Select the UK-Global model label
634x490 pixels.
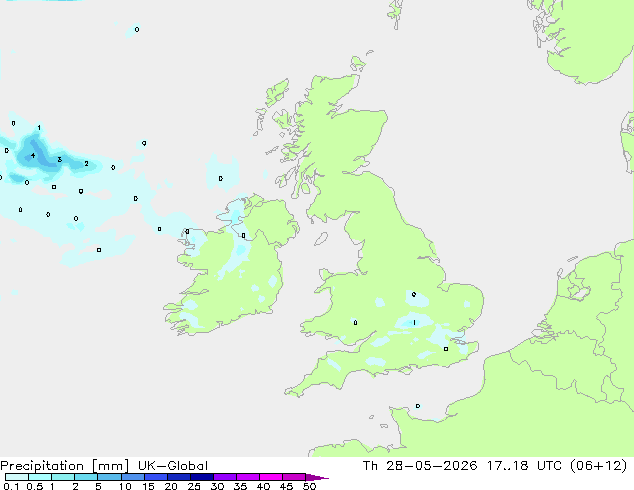(x=173, y=466)
